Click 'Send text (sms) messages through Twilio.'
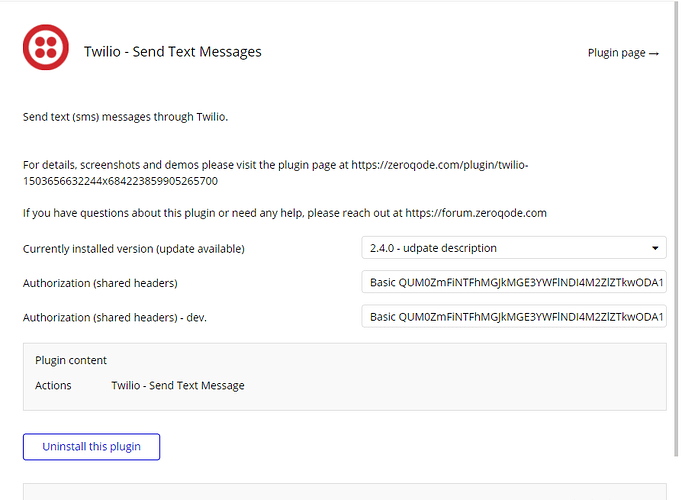This screenshot has width=682, height=500. click(x=125, y=117)
